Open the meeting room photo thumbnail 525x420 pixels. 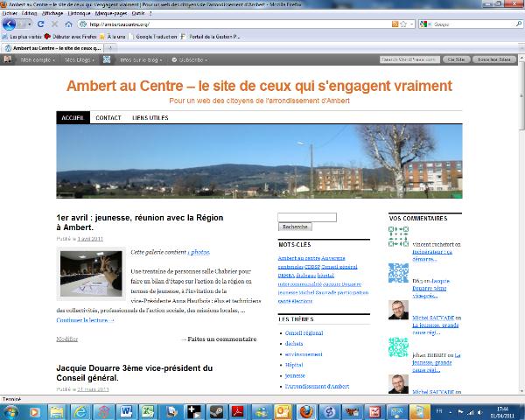[x=90, y=272]
